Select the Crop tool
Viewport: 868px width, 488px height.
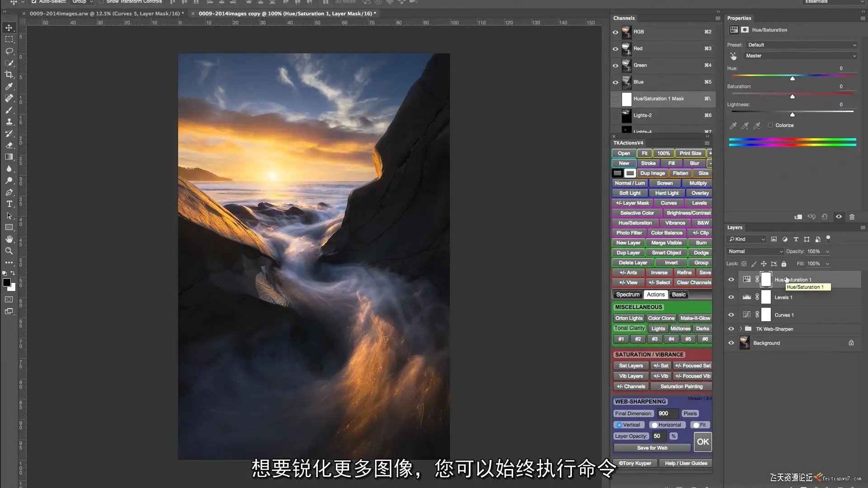click(9, 75)
